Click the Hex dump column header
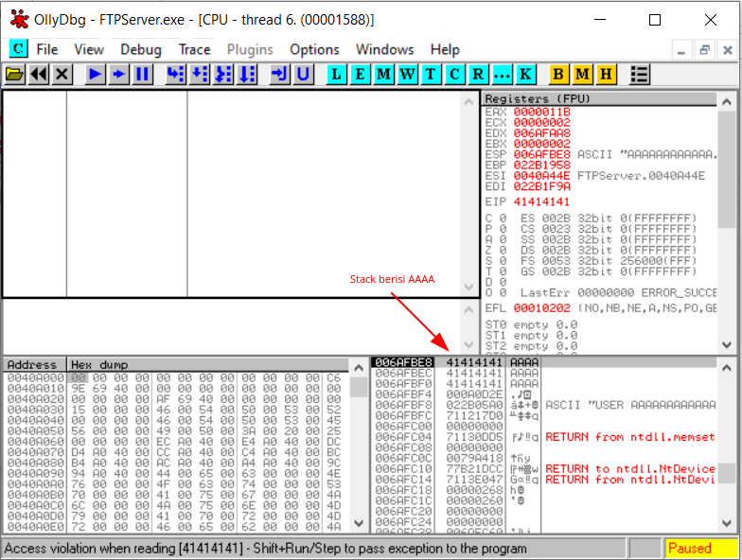Viewport: 742px width, 560px height. coord(208,365)
